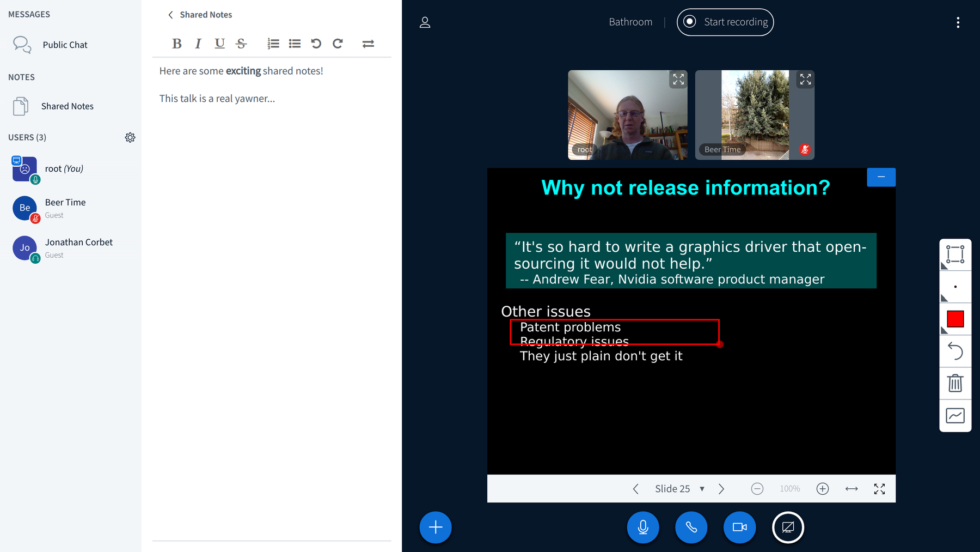Viewport: 980px width, 552px height.
Task: Turn on multi-user whiteboard mode
Action: [955, 416]
